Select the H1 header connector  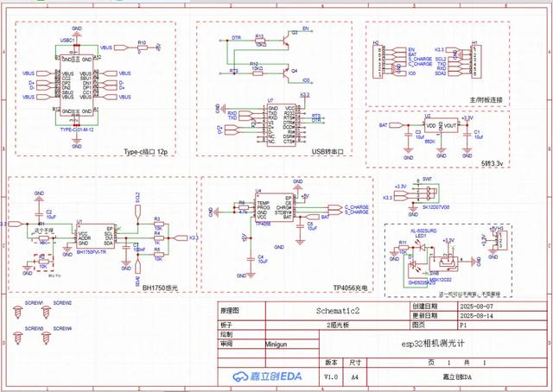click(x=476, y=60)
